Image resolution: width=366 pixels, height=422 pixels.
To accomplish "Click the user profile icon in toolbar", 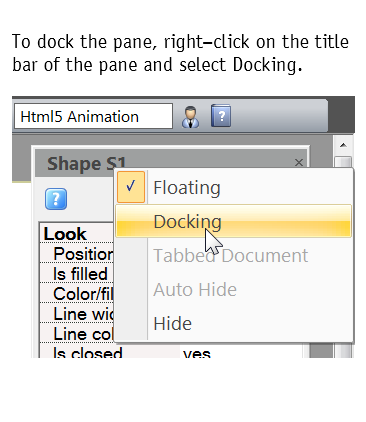I will coord(191,117).
